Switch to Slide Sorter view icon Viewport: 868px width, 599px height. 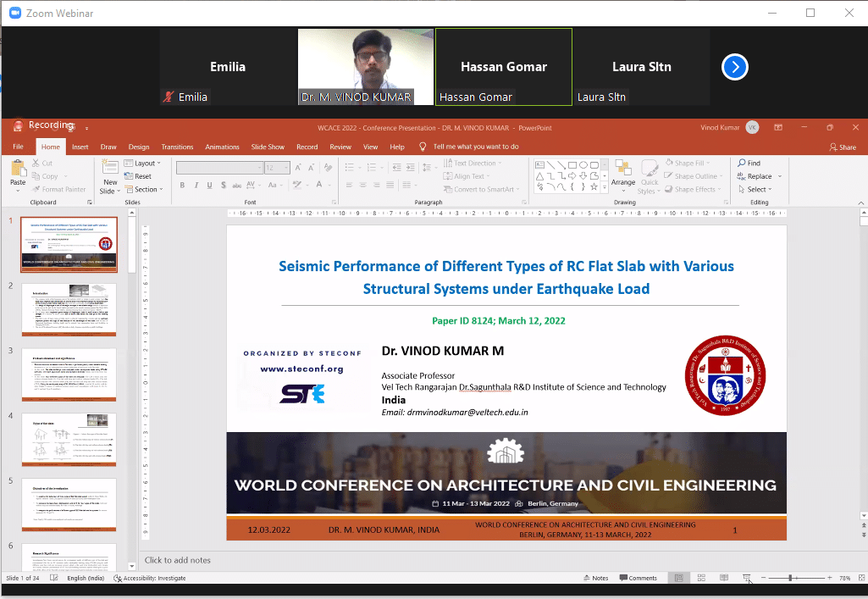tap(701, 578)
